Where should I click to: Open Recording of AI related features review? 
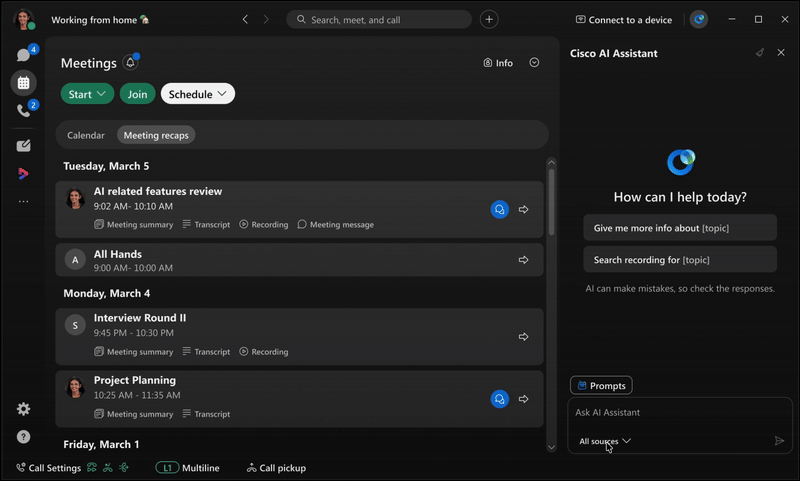(264, 224)
